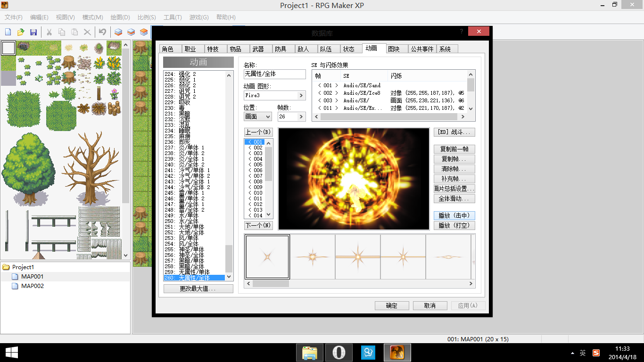Click the 确定 button
The image size is (644, 362).
pyautogui.click(x=392, y=305)
